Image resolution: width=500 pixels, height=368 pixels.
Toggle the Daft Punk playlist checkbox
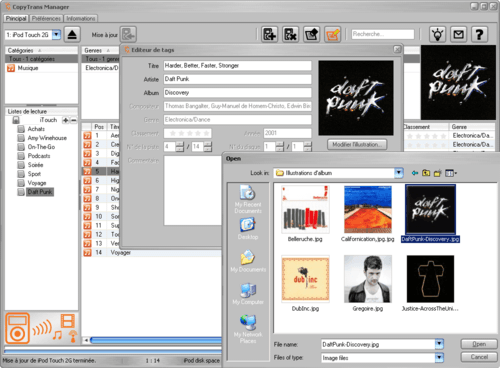click(x=21, y=192)
